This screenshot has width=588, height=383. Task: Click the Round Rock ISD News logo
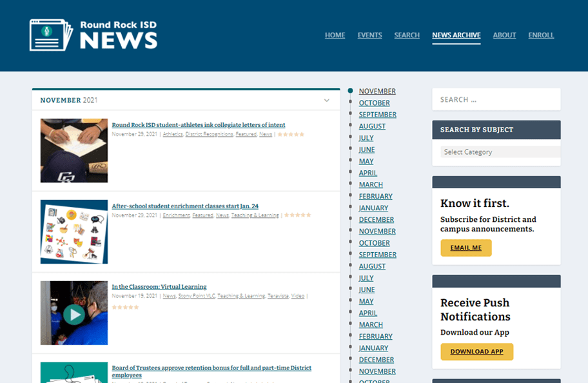(93, 35)
